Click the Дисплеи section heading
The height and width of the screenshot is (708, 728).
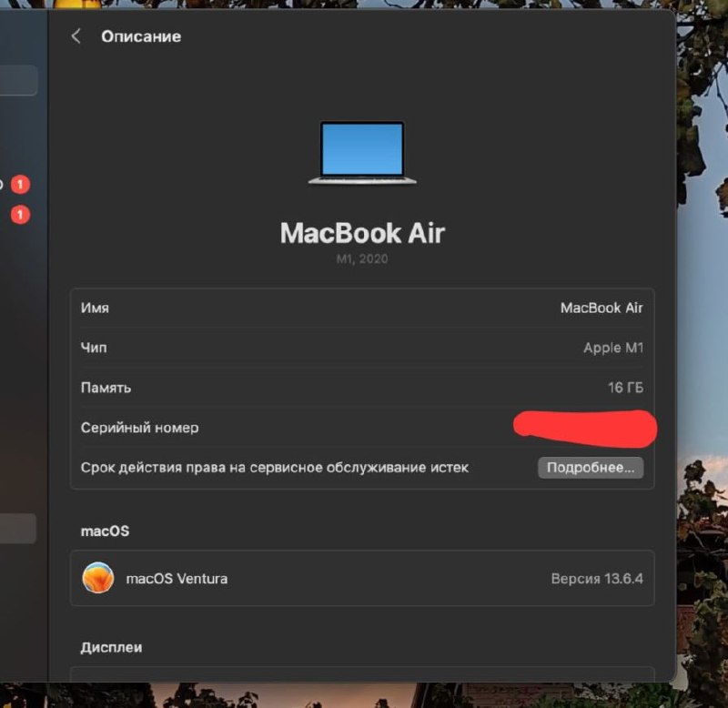(x=111, y=647)
